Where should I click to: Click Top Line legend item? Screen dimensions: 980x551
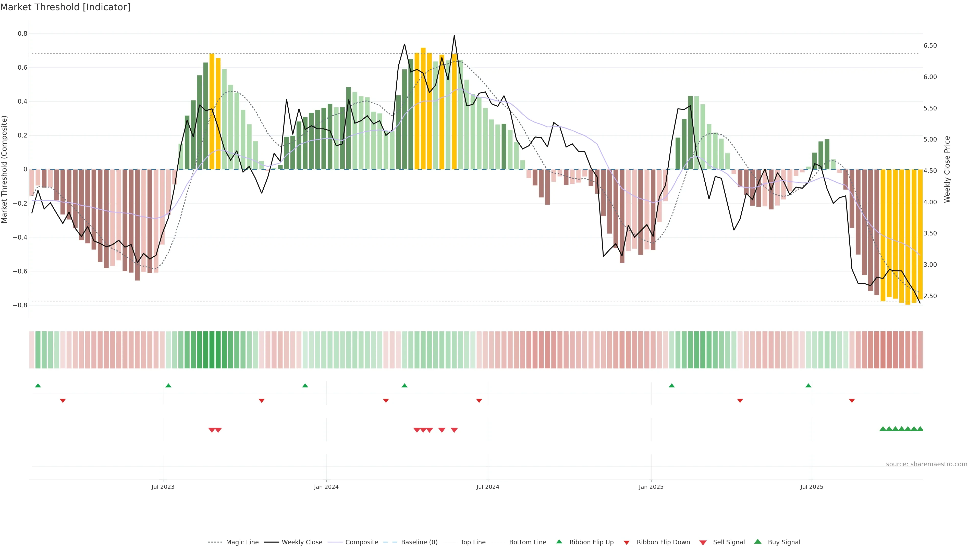(x=473, y=542)
